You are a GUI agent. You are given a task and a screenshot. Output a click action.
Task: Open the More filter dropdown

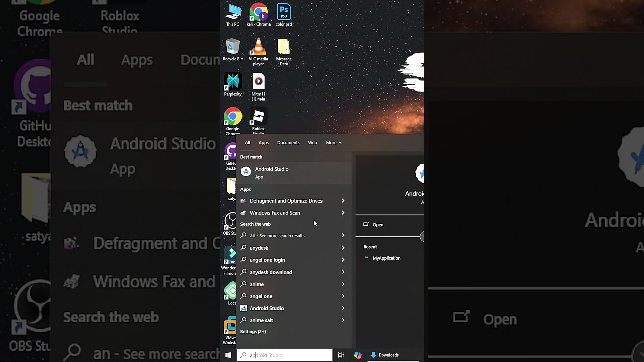[334, 143]
